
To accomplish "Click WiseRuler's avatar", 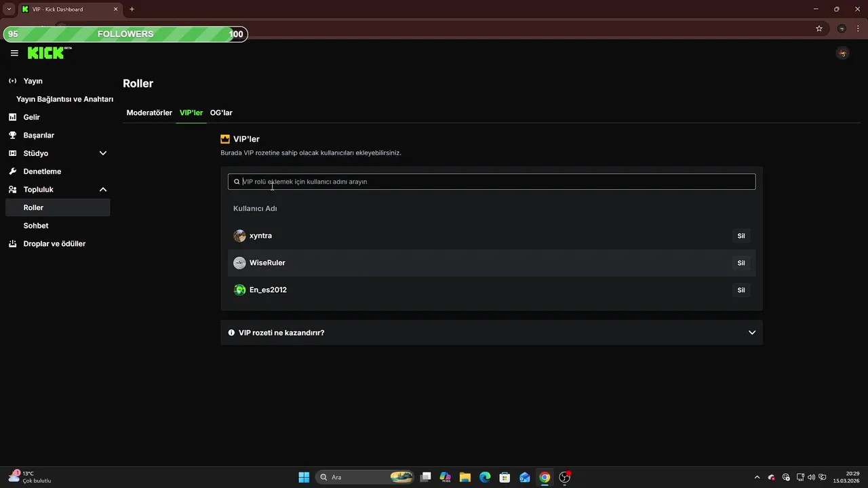I will tap(239, 263).
